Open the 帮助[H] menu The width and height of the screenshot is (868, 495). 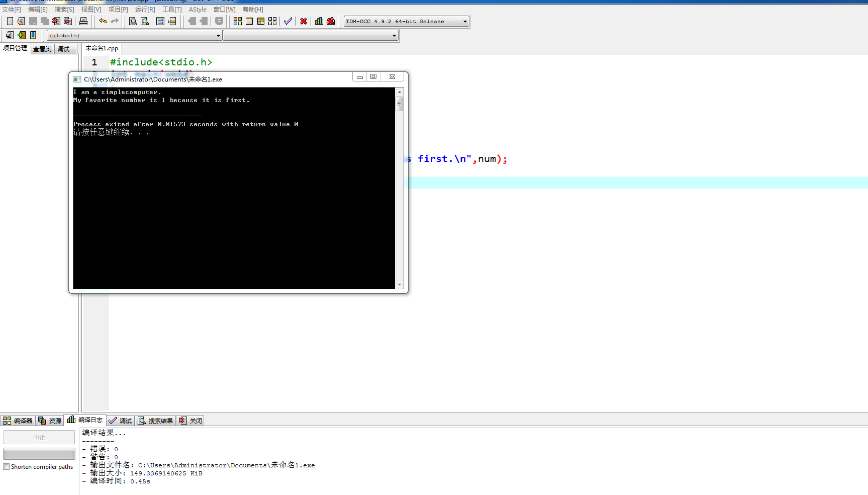coord(253,10)
